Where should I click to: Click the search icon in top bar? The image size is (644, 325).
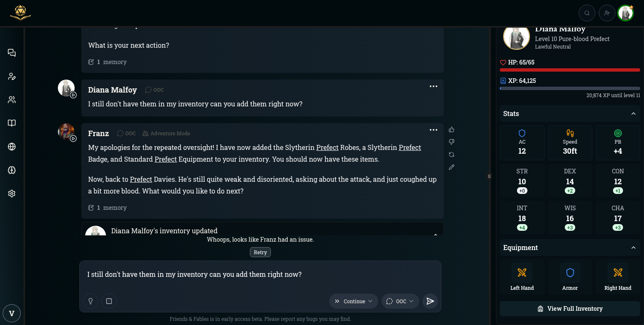point(587,13)
